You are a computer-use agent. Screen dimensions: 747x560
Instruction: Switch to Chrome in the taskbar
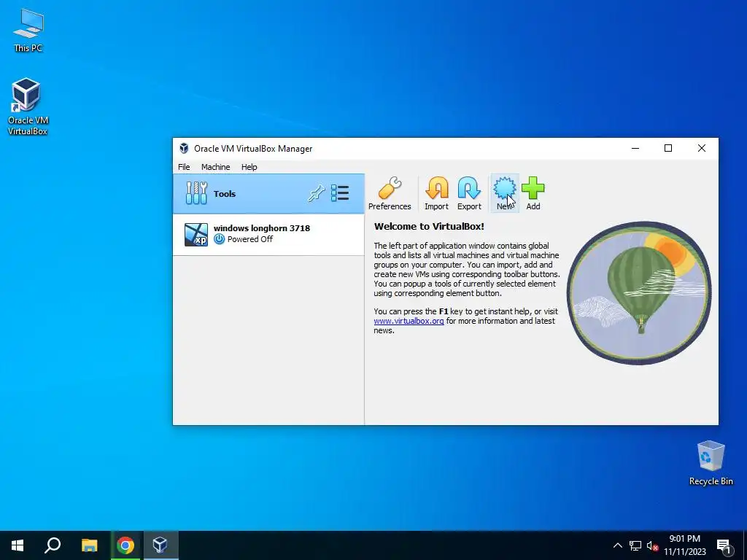pos(125,545)
